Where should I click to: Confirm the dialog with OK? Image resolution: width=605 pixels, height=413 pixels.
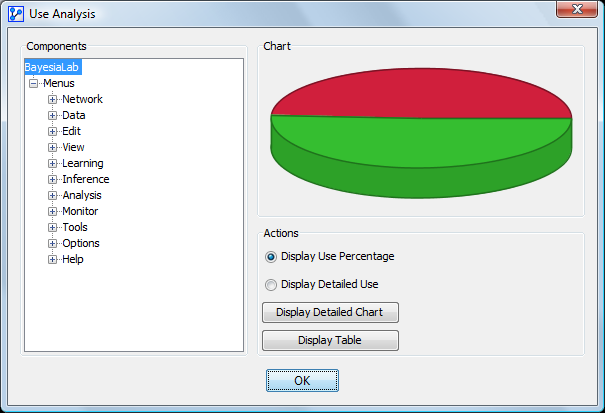302,381
